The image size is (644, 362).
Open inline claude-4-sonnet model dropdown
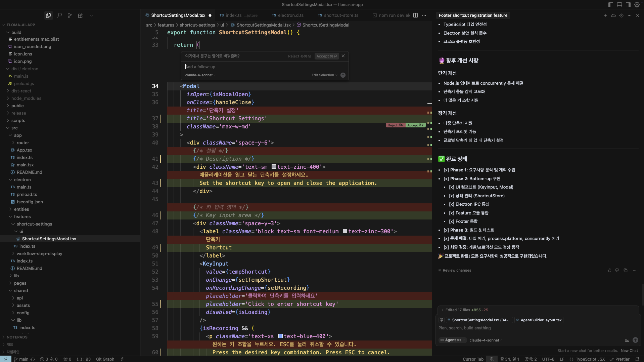point(200,75)
